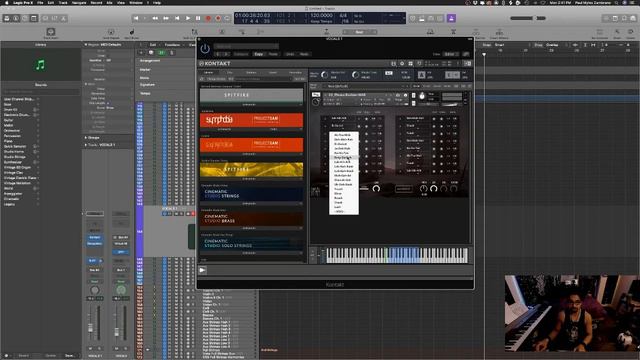Fast-forward using the transport forward button

pyautogui.click(x=166, y=18)
